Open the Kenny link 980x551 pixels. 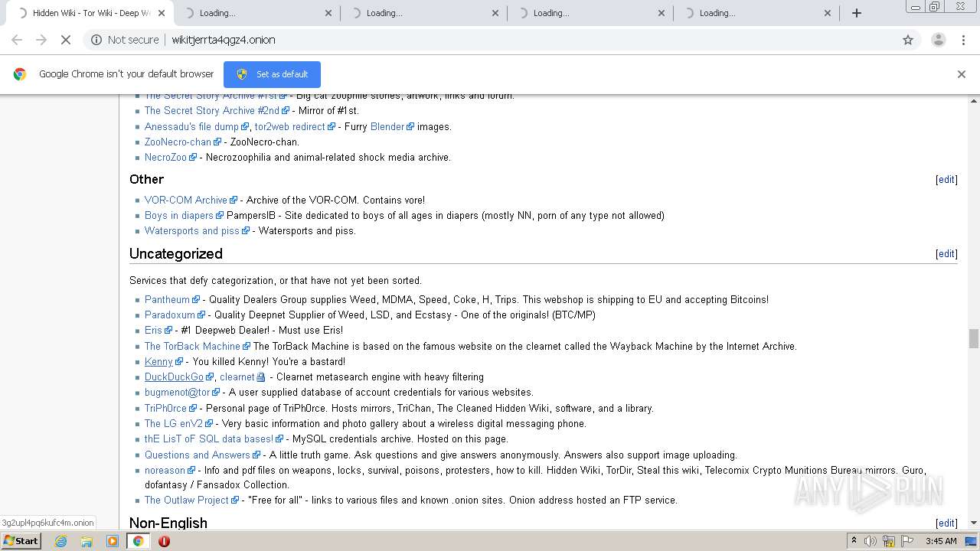tap(158, 362)
